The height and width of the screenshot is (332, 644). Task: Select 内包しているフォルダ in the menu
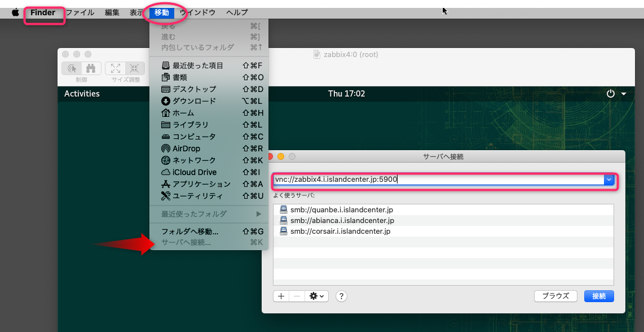(209, 47)
